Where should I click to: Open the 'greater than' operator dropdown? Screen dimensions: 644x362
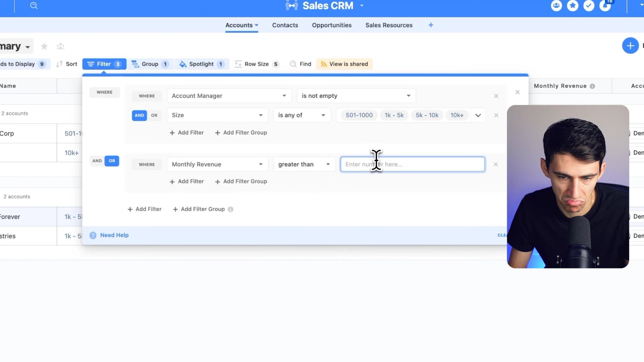(304, 164)
